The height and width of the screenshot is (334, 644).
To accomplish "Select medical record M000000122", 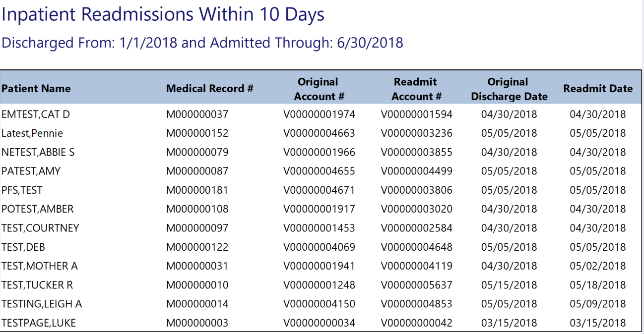I will (x=197, y=247).
